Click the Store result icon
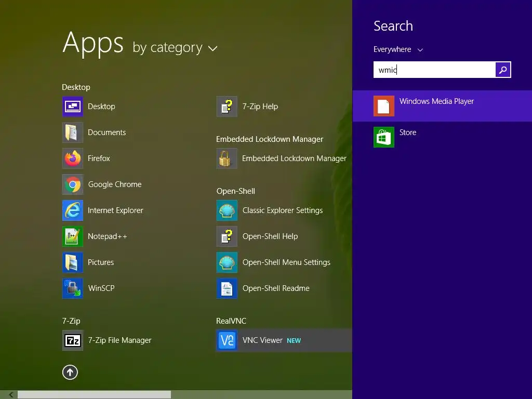532x399 pixels. tap(384, 137)
